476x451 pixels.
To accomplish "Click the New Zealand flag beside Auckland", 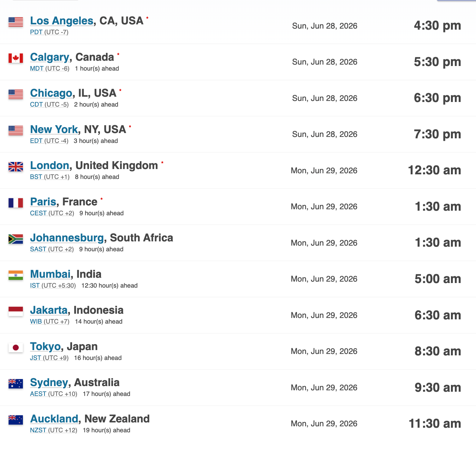I will 16,420.
